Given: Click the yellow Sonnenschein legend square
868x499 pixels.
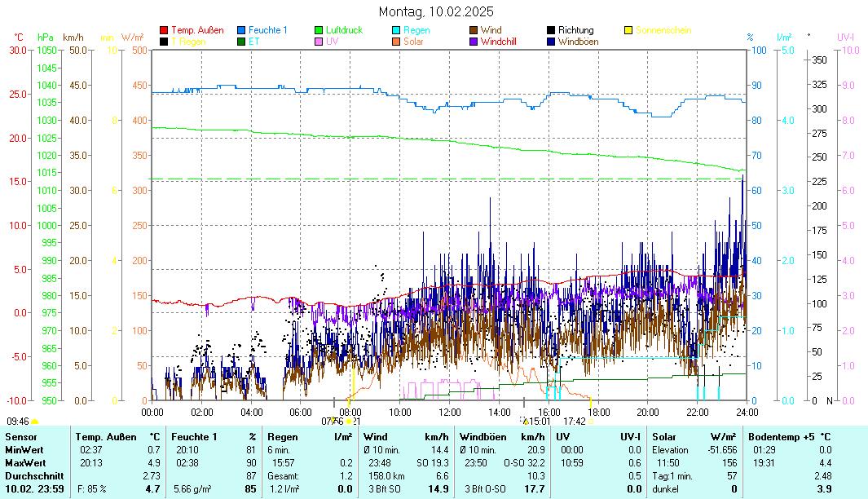Looking at the screenshot, I should [x=628, y=30].
